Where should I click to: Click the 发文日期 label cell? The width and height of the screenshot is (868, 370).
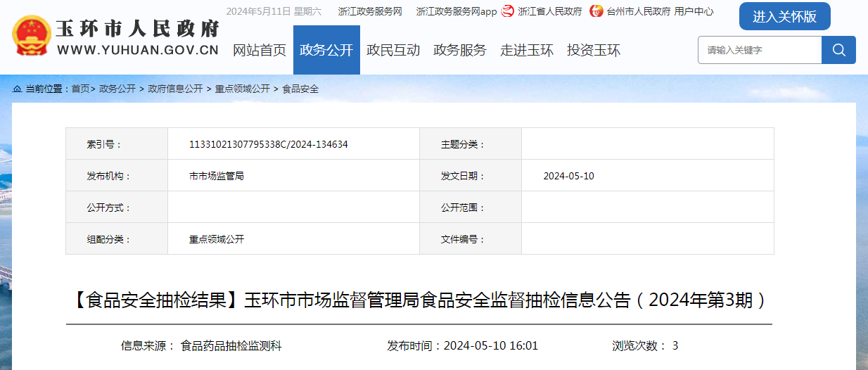pyautogui.click(x=471, y=175)
